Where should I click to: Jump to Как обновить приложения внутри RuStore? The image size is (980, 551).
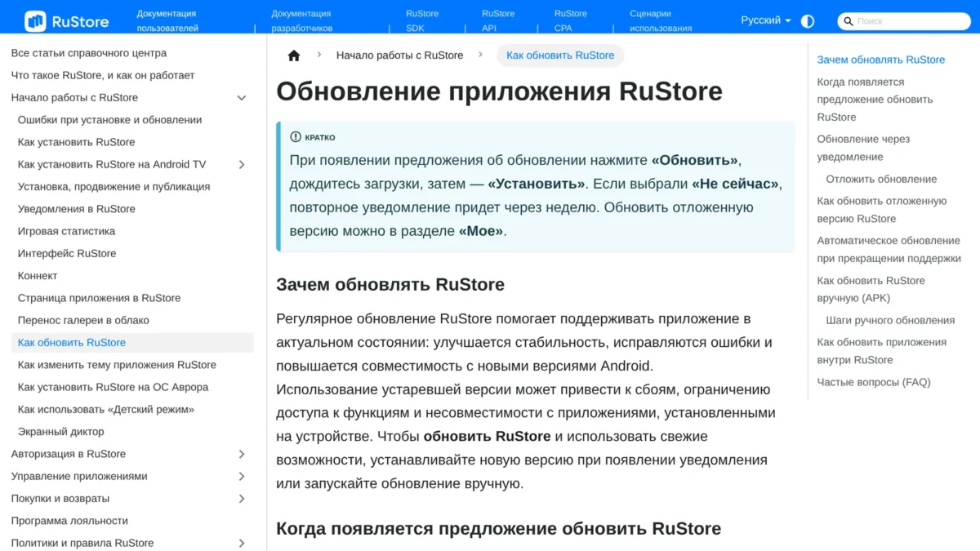click(x=881, y=351)
